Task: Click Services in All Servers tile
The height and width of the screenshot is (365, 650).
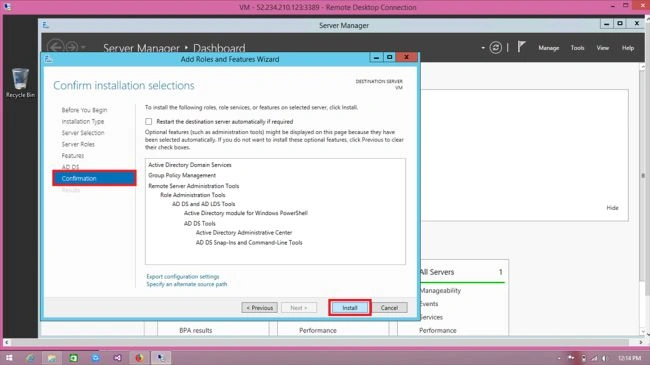Action: [x=431, y=317]
